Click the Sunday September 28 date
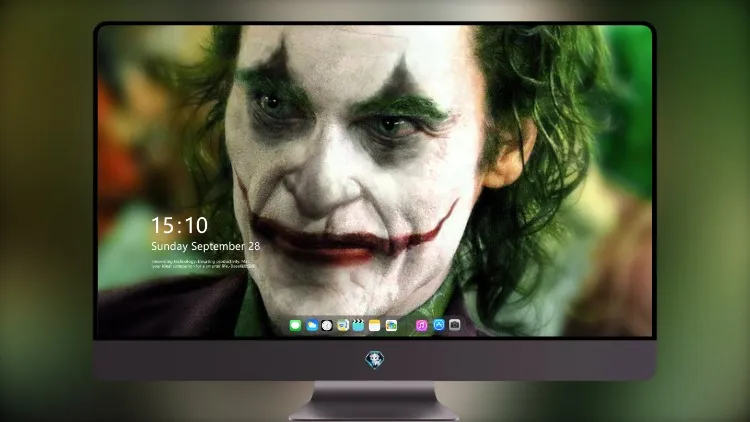 [206, 246]
